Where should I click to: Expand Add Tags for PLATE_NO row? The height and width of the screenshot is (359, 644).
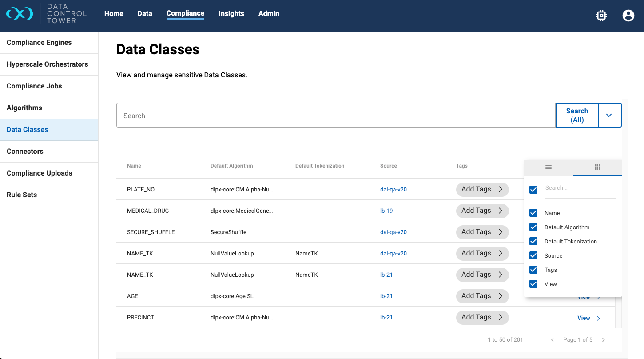pyautogui.click(x=482, y=189)
